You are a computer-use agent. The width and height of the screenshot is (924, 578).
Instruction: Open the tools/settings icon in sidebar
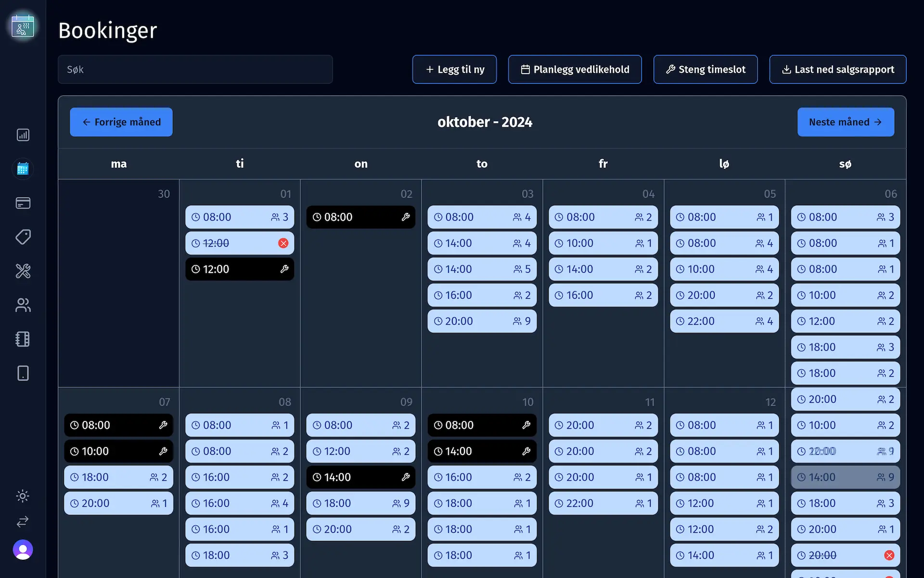click(22, 271)
